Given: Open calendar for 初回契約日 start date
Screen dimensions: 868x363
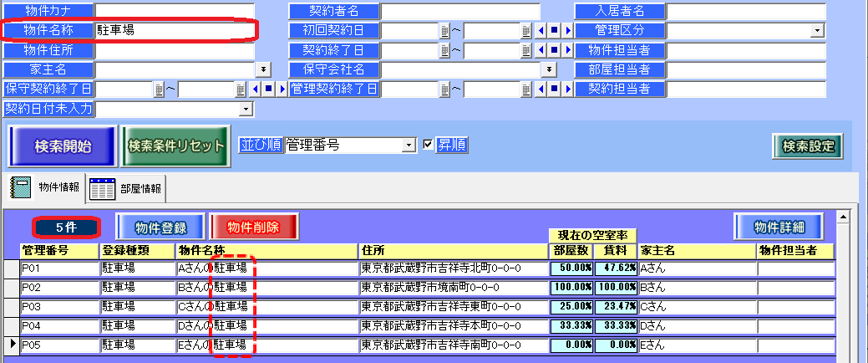Looking at the screenshot, I should point(444,31).
